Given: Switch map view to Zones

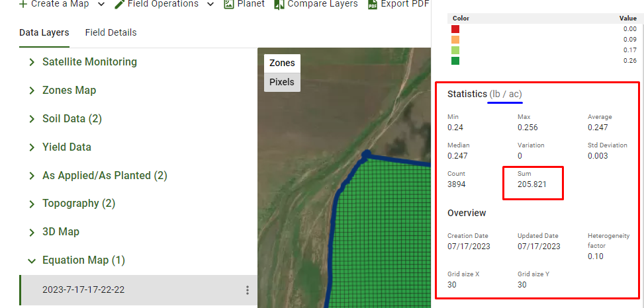Looking at the screenshot, I should point(282,63).
